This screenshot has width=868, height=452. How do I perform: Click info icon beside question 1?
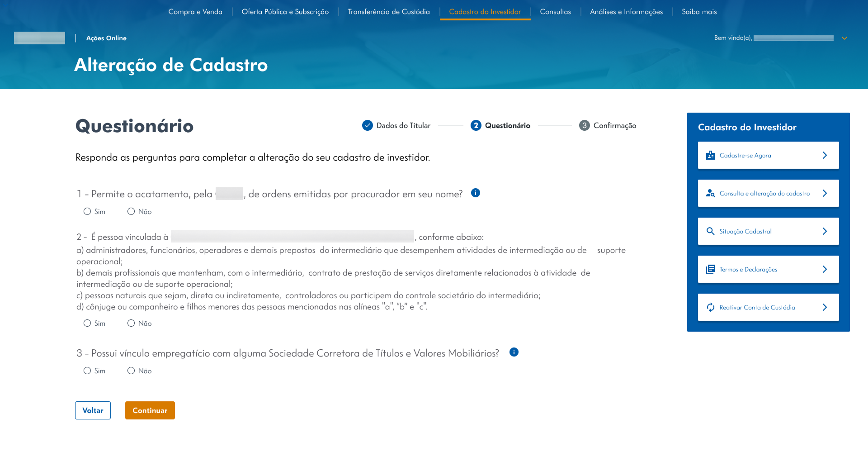point(476,193)
